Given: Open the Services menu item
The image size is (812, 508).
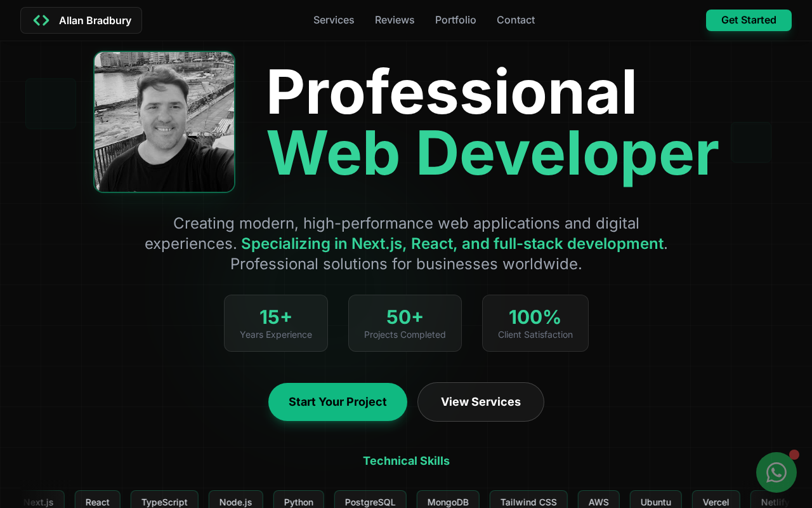Looking at the screenshot, I should coord(334,20).
